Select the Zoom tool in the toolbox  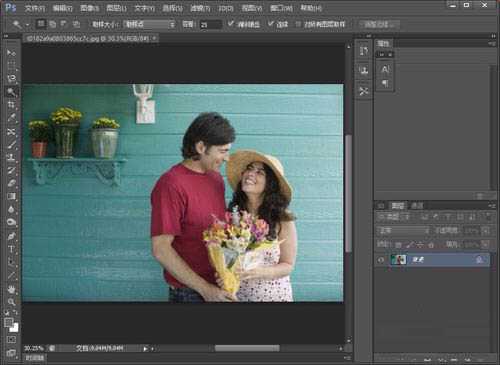[x=11, y=302]
